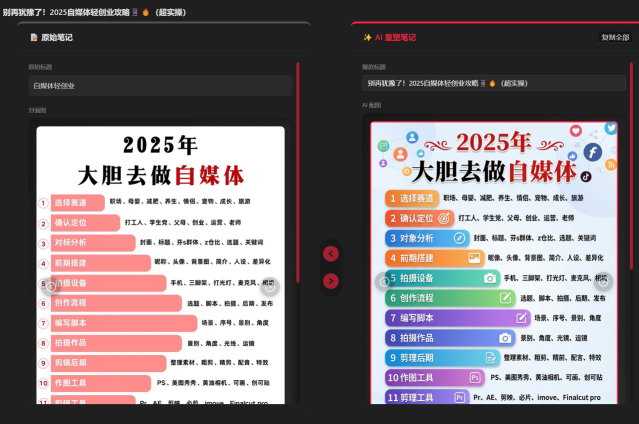Click the 爆款标题 label
This screenshot has width=639, height=424.
point(374,67)
